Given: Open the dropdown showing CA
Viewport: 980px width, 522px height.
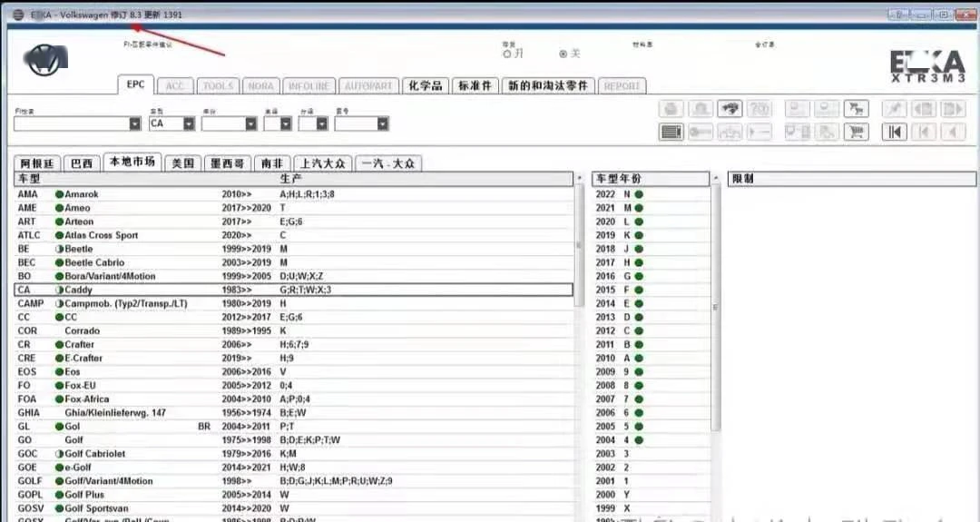Looking at the screenshot, I should coord(189,123).
